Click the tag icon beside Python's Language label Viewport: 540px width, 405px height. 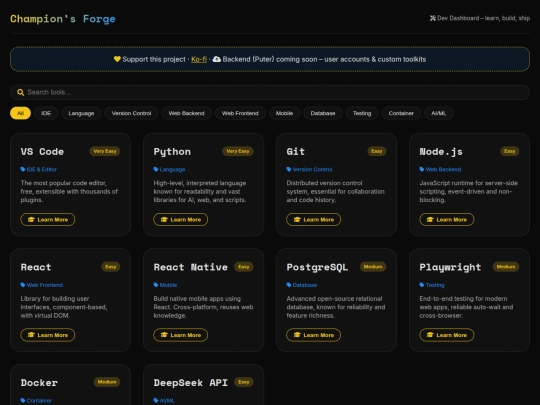[x=156, y=169]
